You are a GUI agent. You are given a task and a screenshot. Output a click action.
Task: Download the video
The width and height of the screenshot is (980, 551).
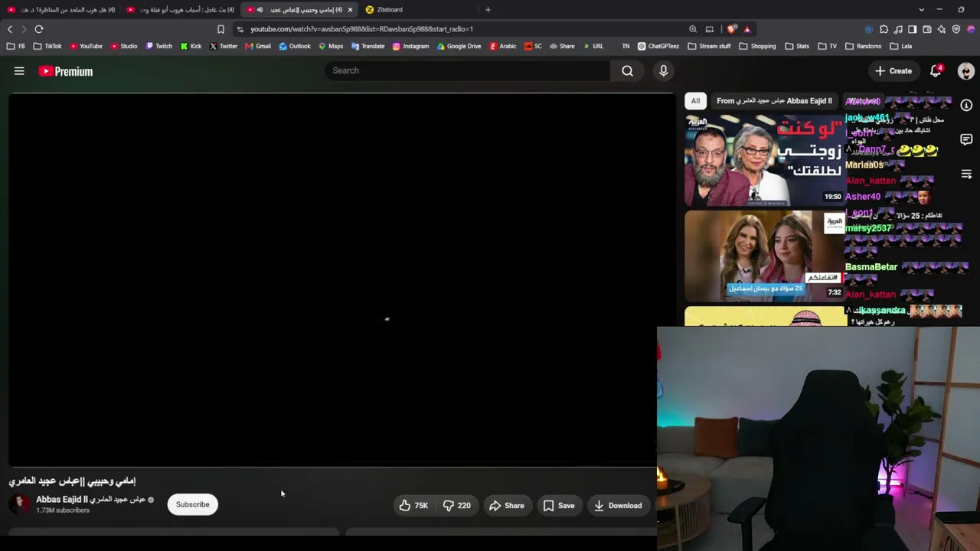tap(618, 505)
